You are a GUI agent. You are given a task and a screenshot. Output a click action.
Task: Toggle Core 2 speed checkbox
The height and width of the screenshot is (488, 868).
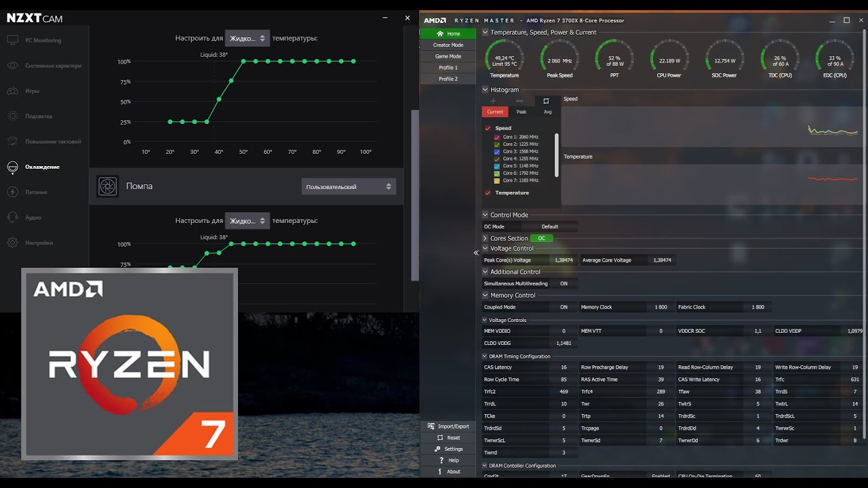pyautogui.click(x=498, y=144)
